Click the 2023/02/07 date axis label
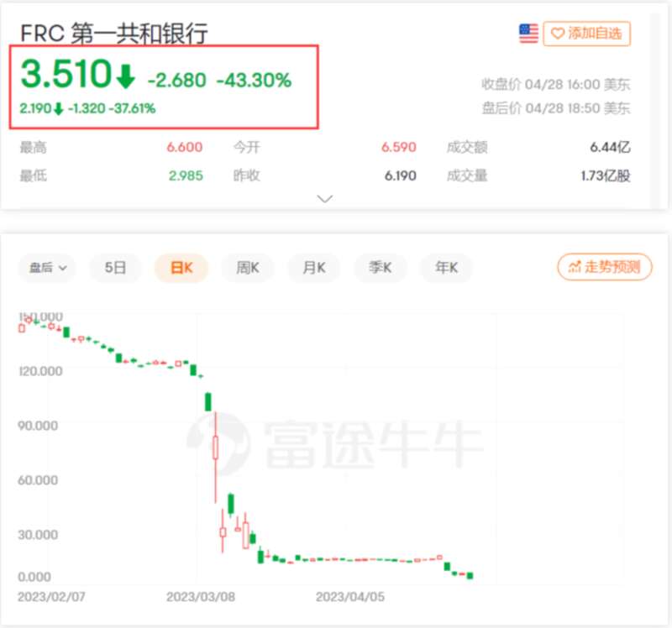Screen dimensions: 672x628 click(51, 597)
